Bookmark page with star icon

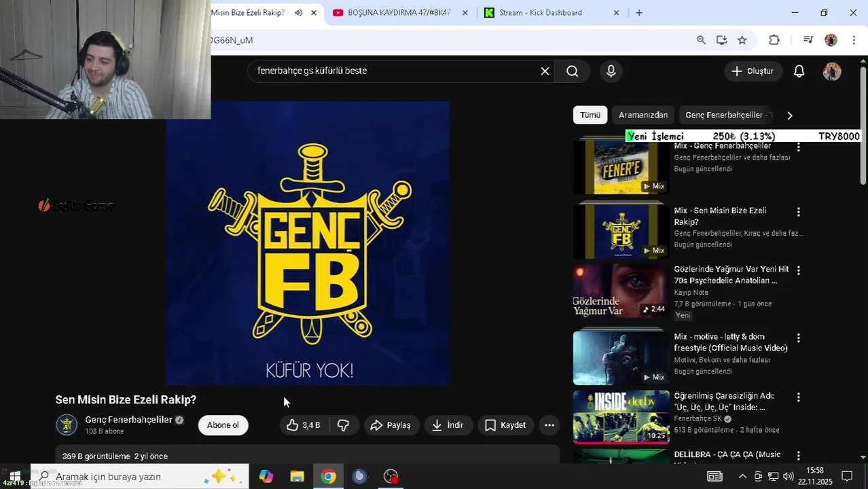[x=742, y=40]
